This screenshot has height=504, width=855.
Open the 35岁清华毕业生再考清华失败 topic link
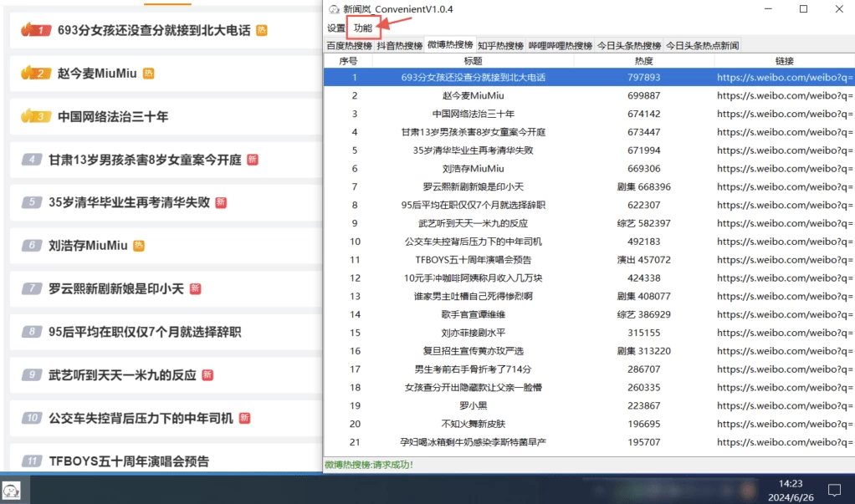click(129, 202)
